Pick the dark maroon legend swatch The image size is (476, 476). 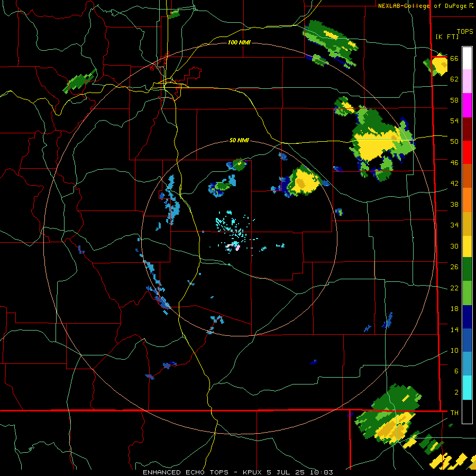467,129
